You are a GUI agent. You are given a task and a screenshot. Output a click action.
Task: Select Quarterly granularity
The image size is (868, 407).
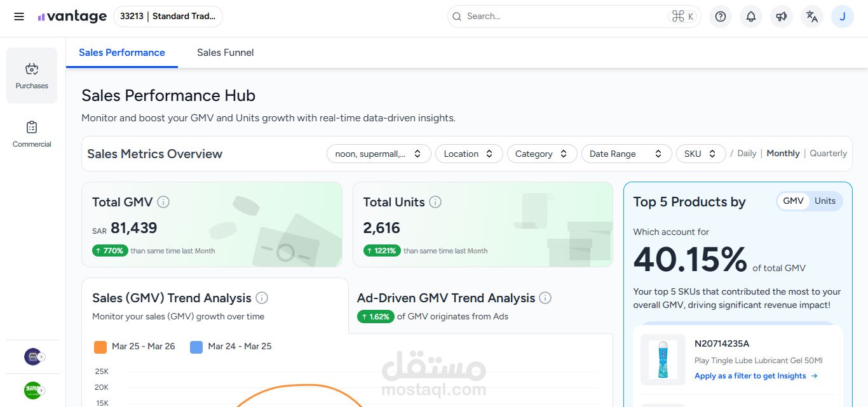828,154
